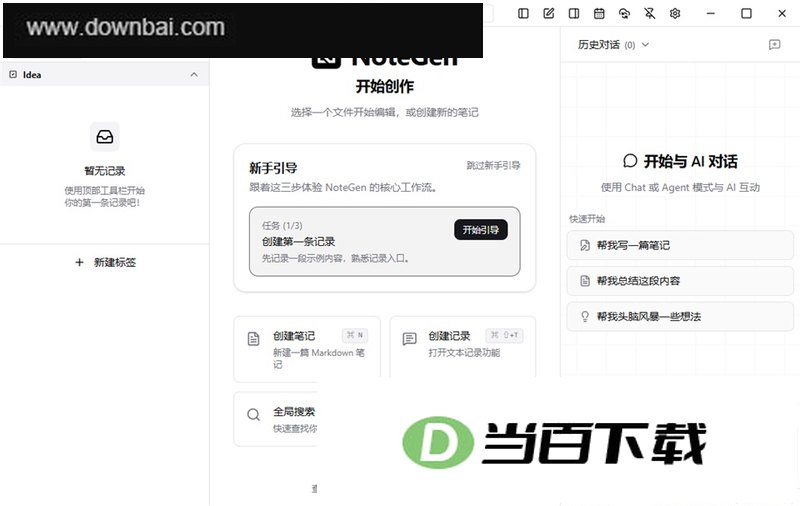Click the document icon on 创建笔记
Viewport: 800px width, 506px height.
click(x=254, y=339)
